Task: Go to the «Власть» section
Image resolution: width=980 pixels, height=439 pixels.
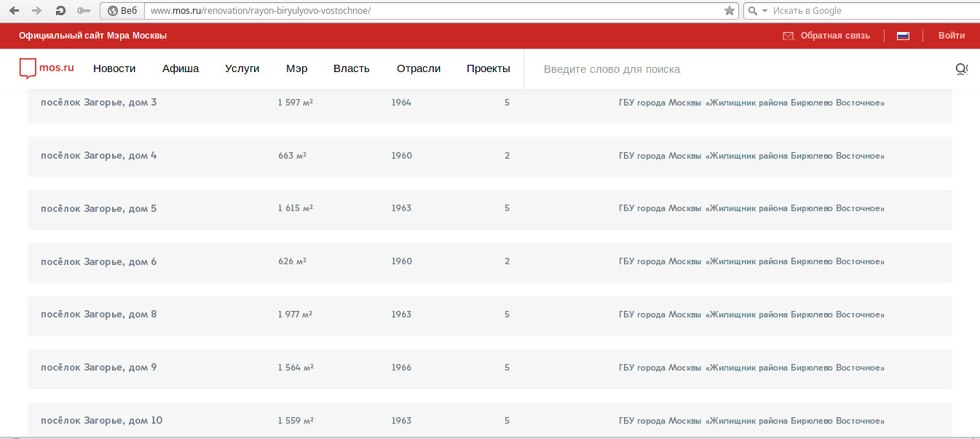Action: point(352,68)
